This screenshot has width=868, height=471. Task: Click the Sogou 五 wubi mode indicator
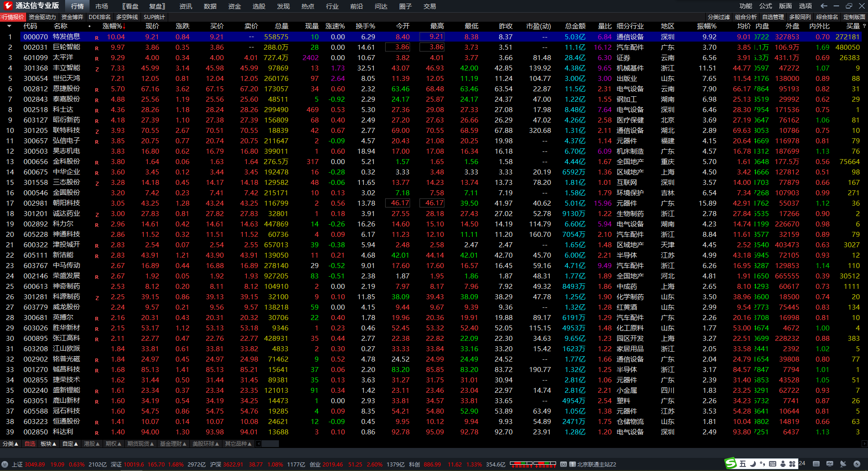tap(743, 464)
